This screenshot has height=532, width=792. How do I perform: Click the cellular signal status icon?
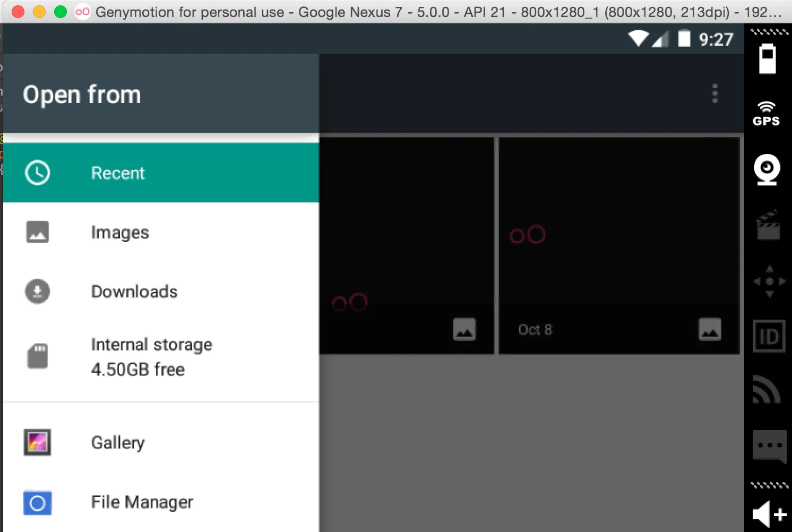point(660,39)
